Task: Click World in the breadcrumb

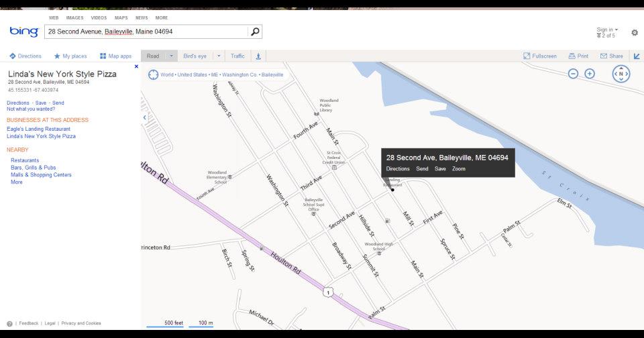Action: pyautogui.click(x=167, y=74)
